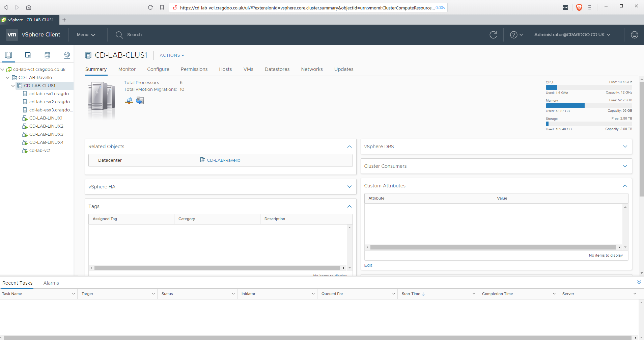The image size is (644, 340).
Task: Switch to the Configure tab
Action: [x=158, y=69]
